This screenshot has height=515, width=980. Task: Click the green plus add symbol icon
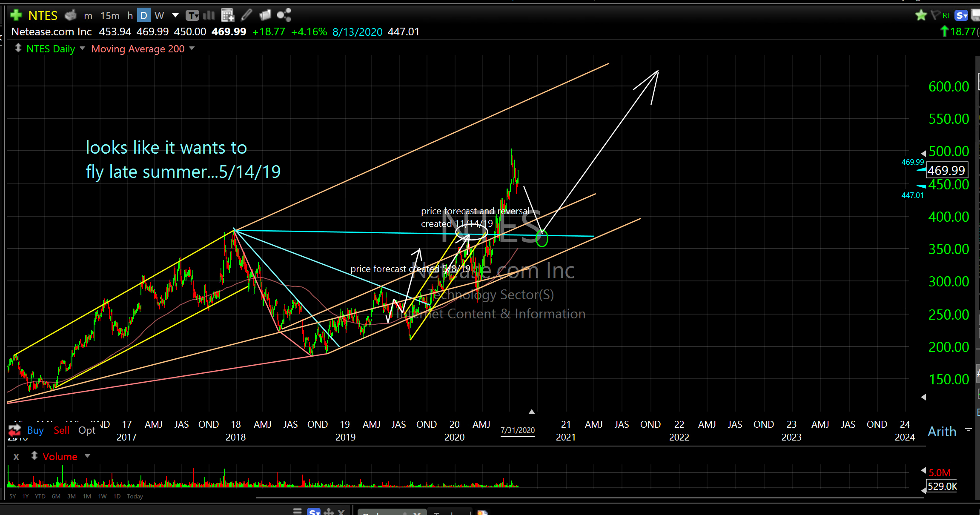16,16
